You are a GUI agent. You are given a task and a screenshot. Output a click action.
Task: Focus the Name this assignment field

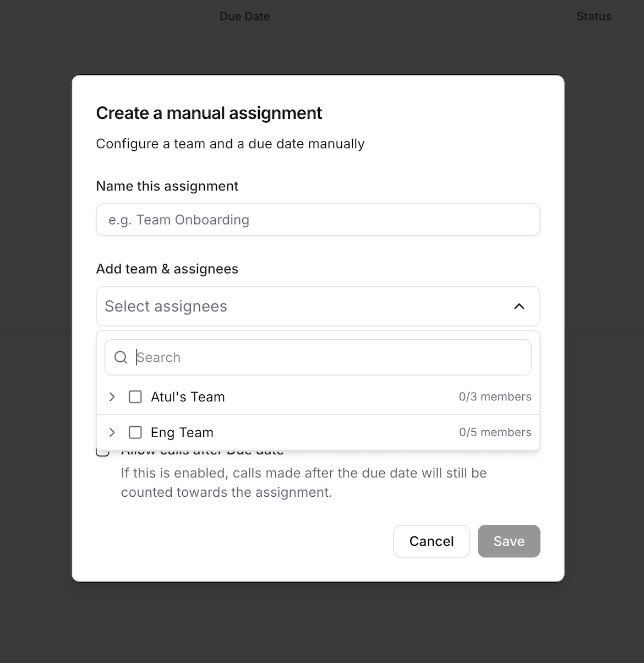(x=318, y=220)
